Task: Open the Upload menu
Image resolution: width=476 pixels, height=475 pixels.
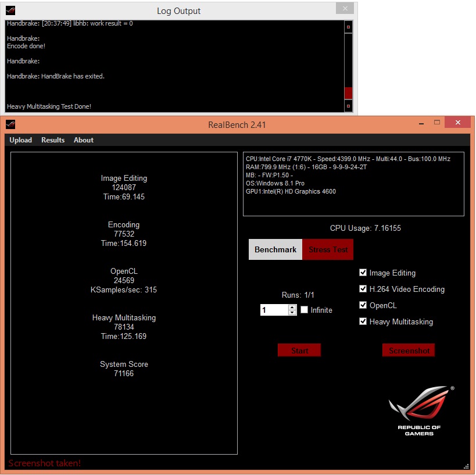Action: point(21,140)
